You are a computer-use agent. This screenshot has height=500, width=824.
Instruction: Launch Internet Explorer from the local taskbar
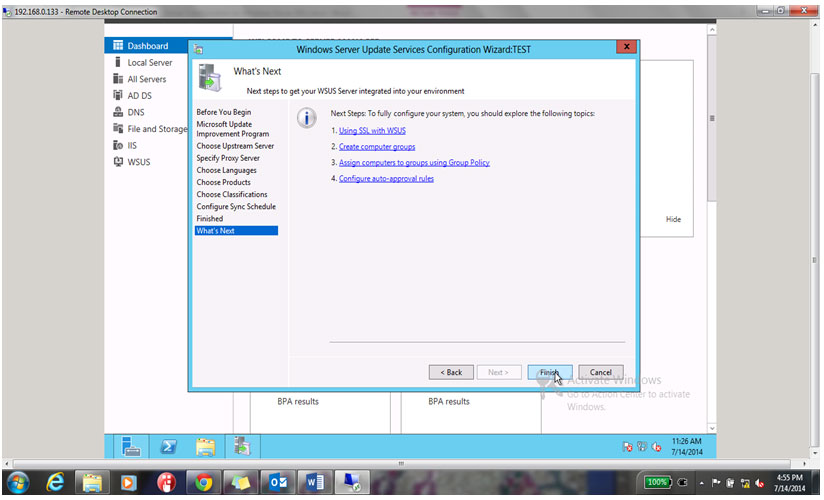tap(55, 482)
